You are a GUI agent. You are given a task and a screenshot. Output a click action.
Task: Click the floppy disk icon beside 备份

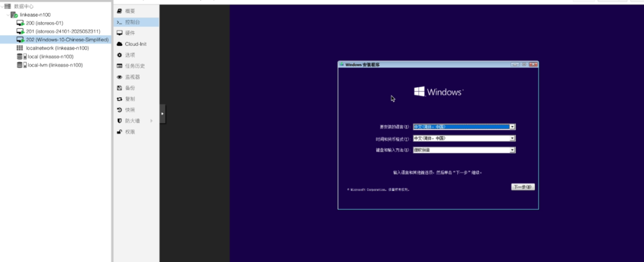(x=119, y=88)
